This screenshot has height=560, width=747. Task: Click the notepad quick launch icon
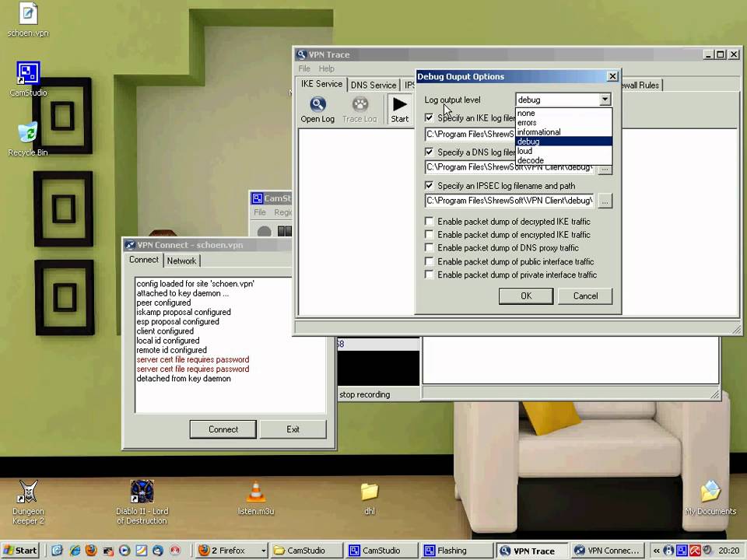point(142,551)
